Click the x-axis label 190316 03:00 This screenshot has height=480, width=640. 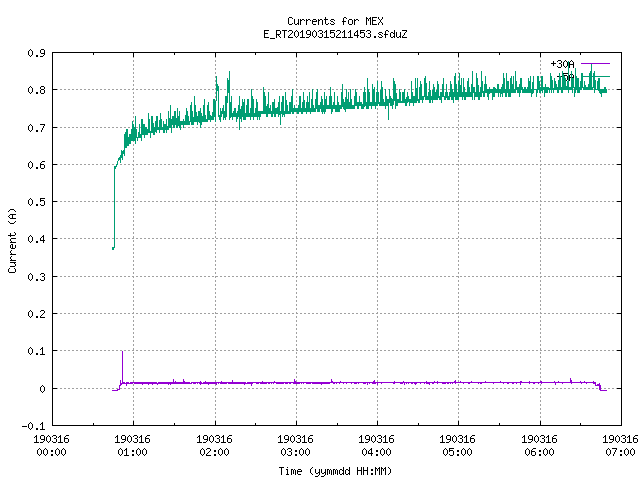click(x=296, y=446)
